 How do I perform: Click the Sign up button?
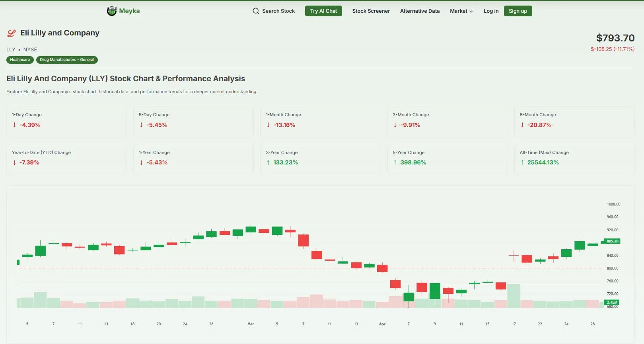518,11
